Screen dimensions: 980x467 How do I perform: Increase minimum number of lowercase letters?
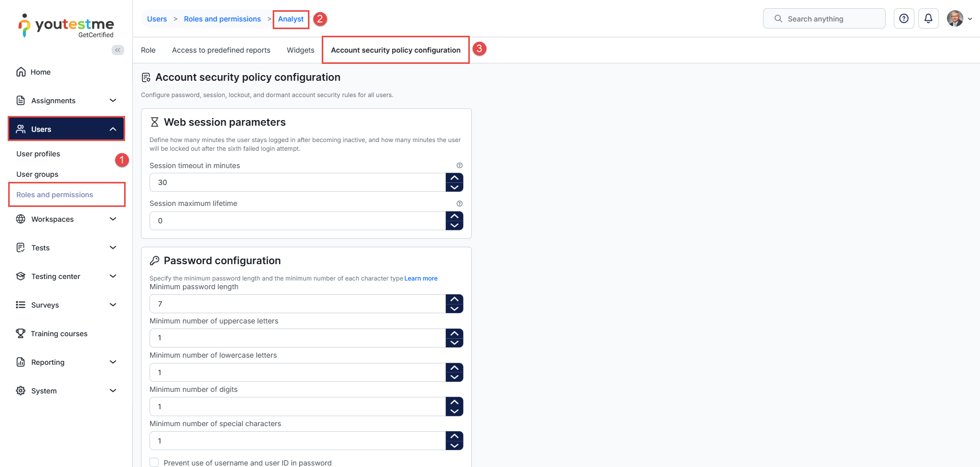[x=455, y=368]
